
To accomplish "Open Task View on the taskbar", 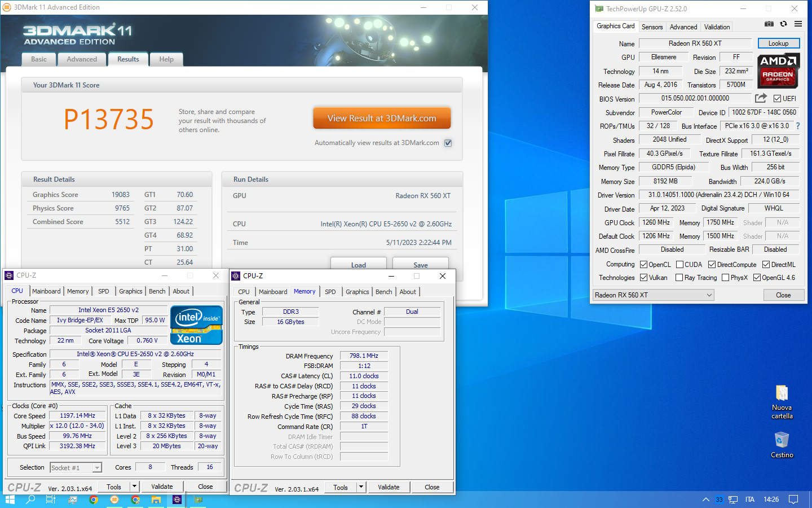I will tap(51, 500).
